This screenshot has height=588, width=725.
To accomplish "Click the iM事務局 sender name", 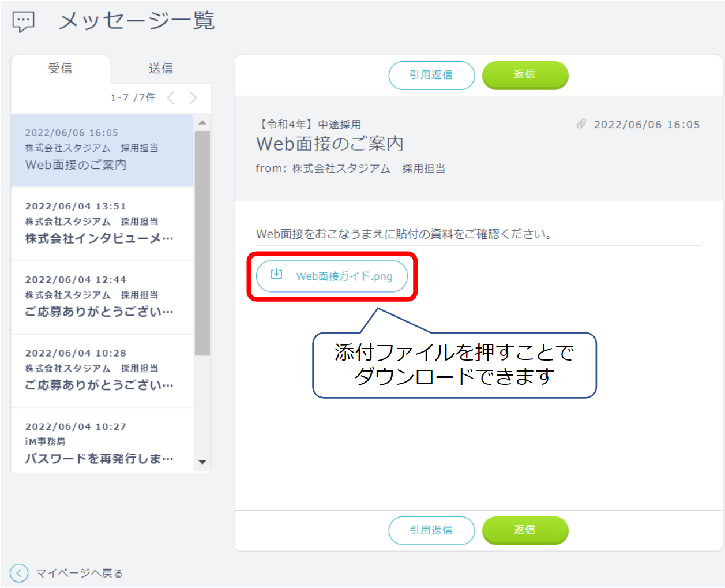I will click(x=45, y=441).
